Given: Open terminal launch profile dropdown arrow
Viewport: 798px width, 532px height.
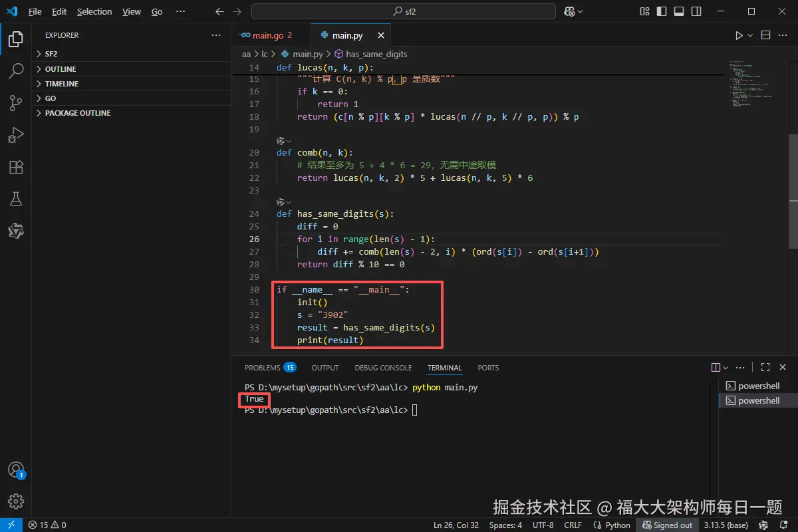Looking at the screenshot, I should click(x=726, y=368).
